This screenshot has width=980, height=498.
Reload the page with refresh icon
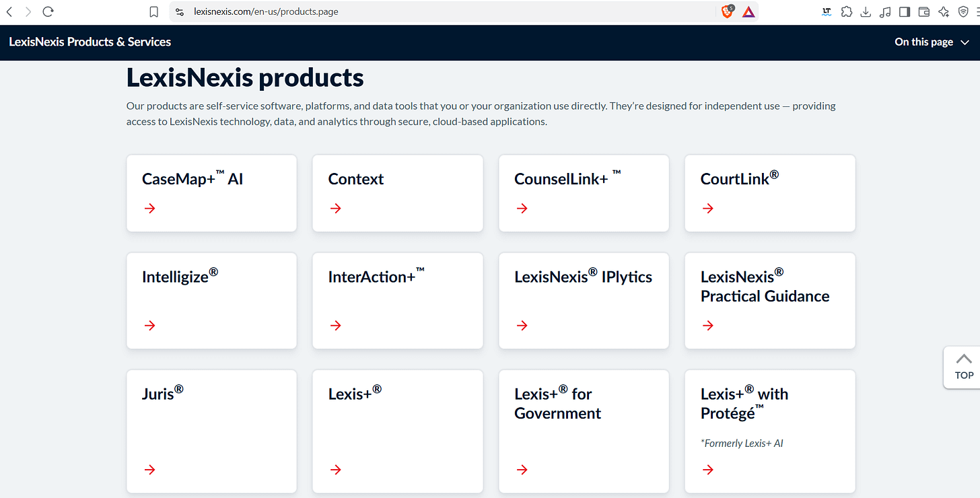point(48,11)
